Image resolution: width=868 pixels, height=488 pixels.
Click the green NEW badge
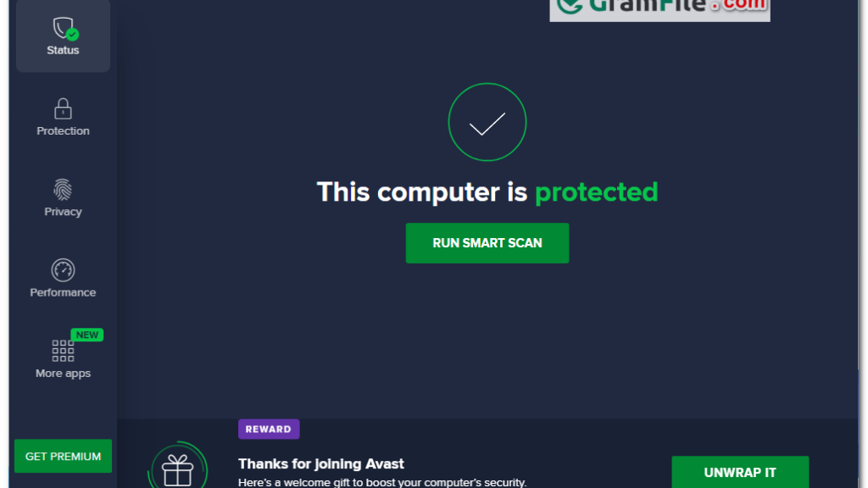pyautogui.click(x=87, y=335)
